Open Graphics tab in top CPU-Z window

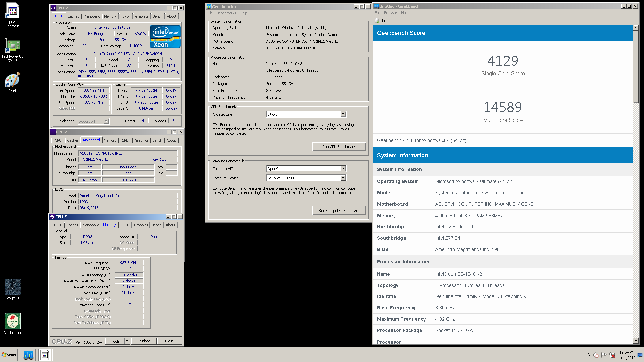pyautogui.click(x=142, y=16)
